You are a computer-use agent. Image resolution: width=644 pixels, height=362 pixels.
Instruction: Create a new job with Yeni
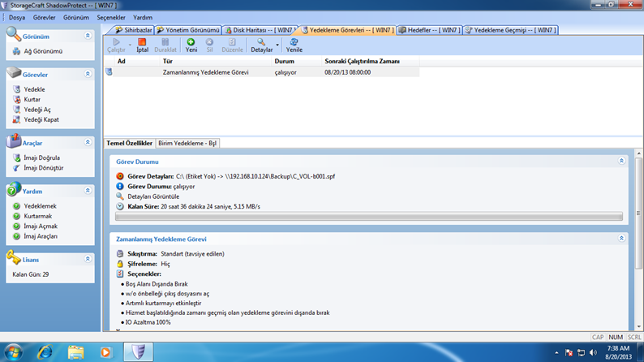(191, 45)
